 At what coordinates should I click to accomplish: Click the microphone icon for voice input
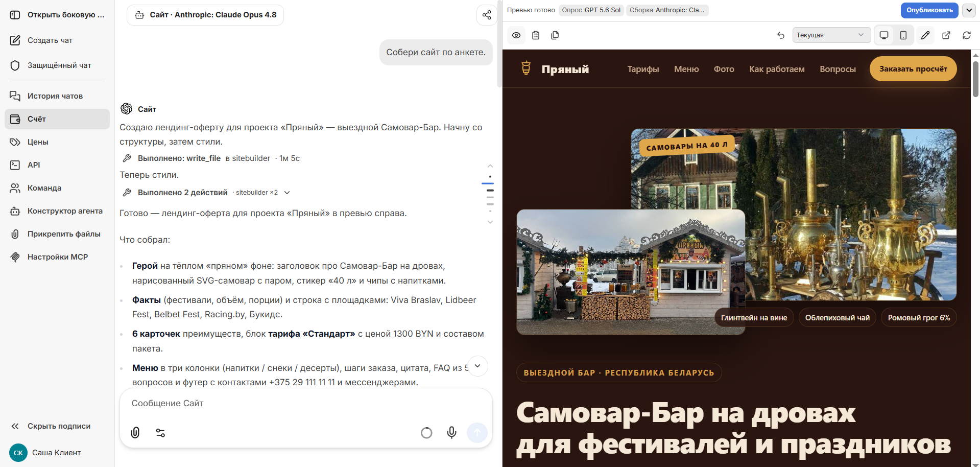point(451,433)
